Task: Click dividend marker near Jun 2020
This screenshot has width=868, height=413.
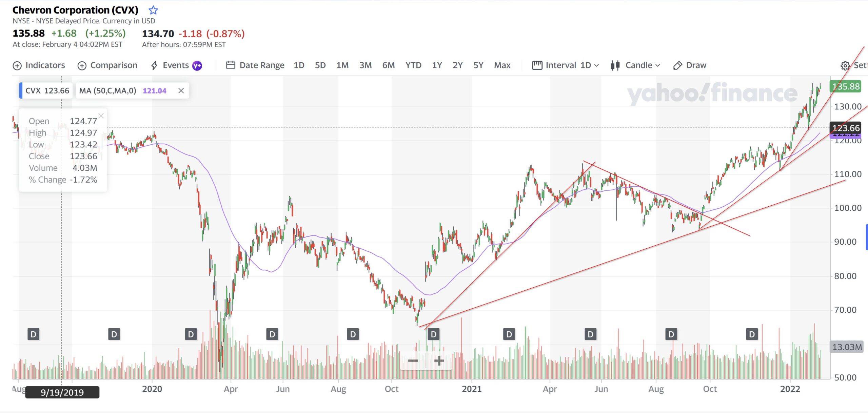Action: click(272, 335)
